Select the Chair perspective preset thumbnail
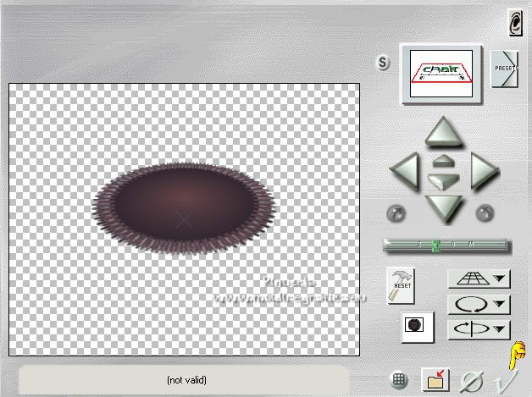Viewport: 532px width, 397px height. (441, 74)
